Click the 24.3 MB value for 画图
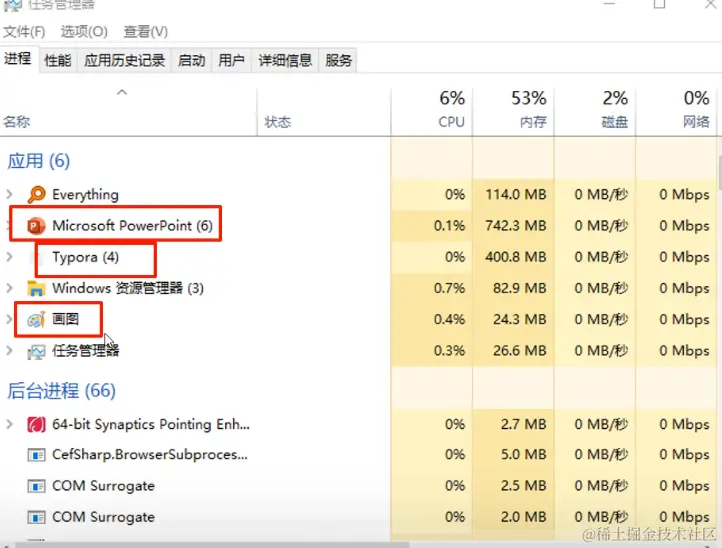 pyautogui.click(x=519, y=319)
